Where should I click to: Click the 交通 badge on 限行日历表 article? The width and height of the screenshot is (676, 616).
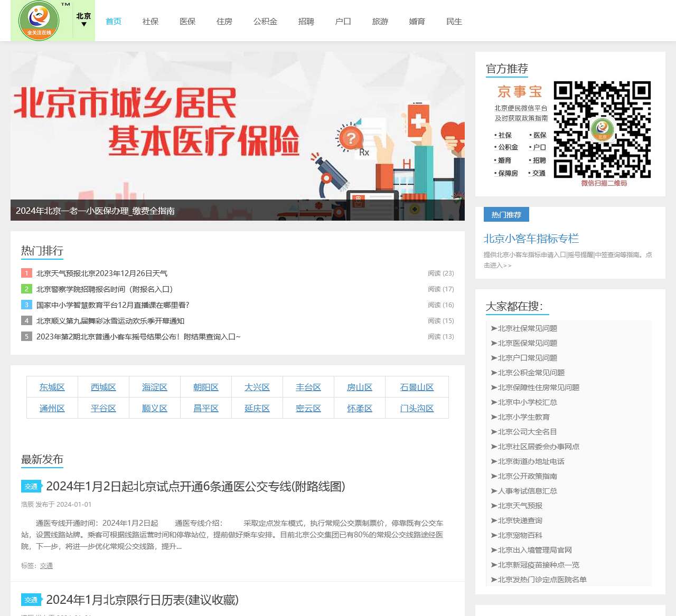click(x=32, y=600)
